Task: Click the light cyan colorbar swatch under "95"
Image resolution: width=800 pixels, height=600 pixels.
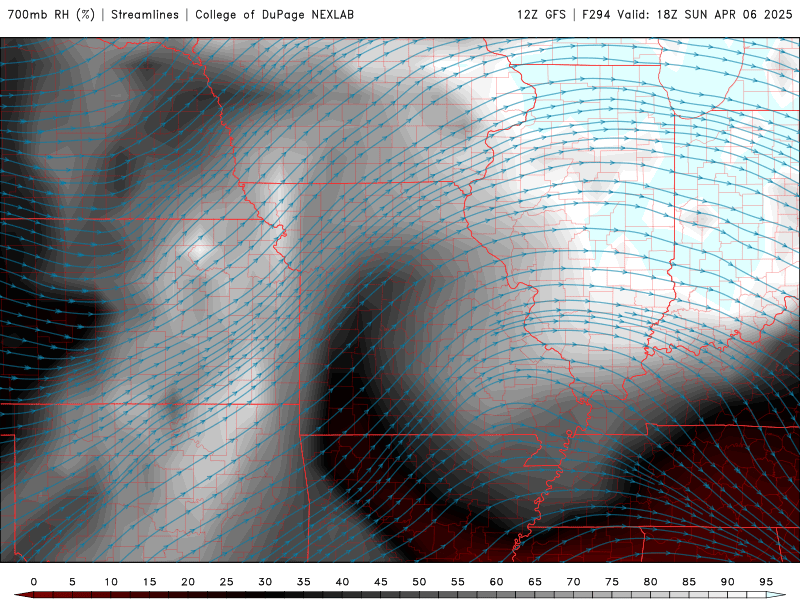Action: coord(776,595)
